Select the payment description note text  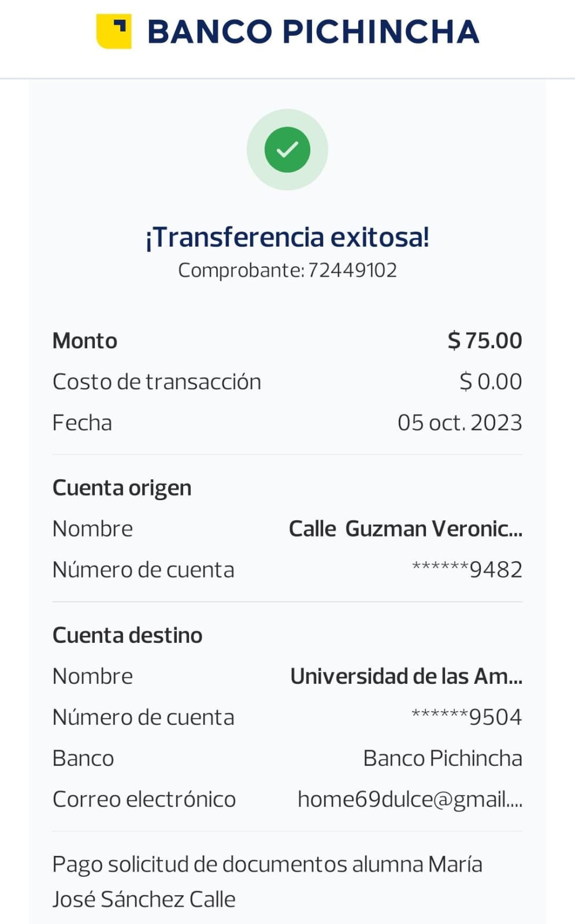click(x=267, y=881)
